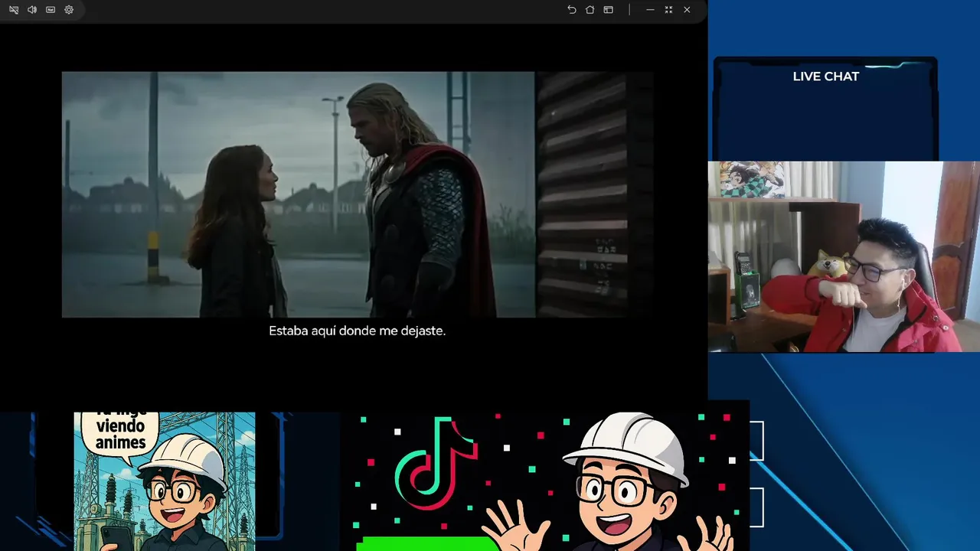Image resolution: width=980 pixels, height=551 pixels.
Task: Open the keyboard icon in top toolbar
Action: 51,10
